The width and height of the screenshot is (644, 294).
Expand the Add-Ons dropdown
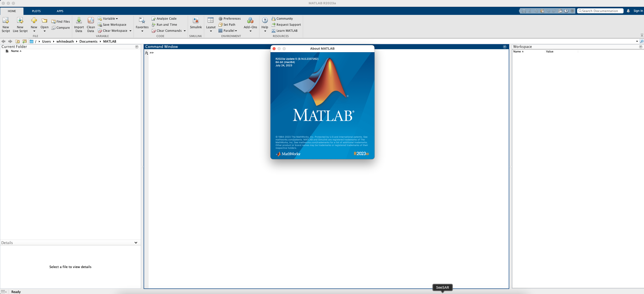(250, 31)
